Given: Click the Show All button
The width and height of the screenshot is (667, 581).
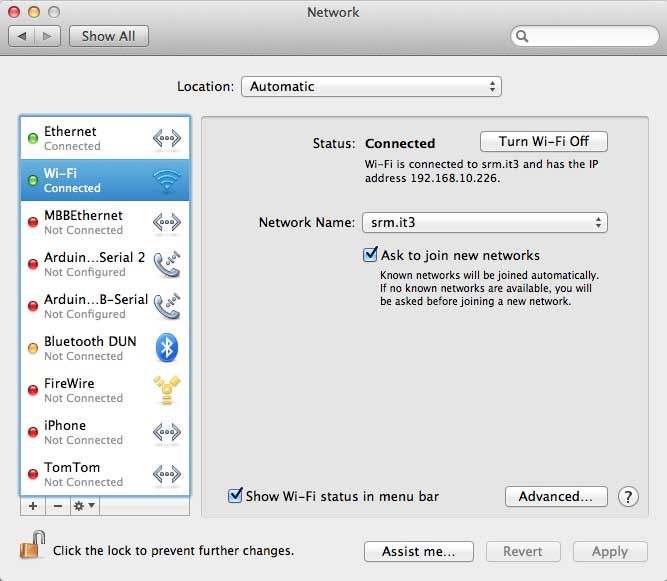Looking at the screenshot, I should point(109,36).
